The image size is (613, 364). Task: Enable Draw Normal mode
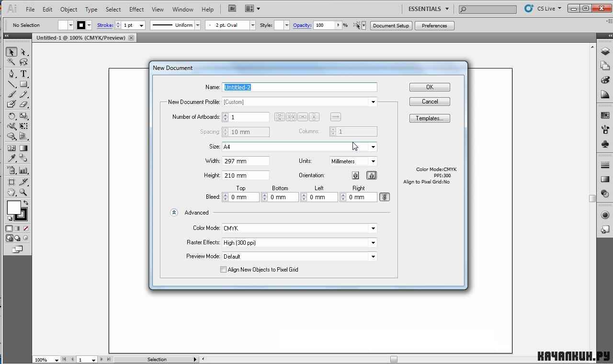[9, 238]
